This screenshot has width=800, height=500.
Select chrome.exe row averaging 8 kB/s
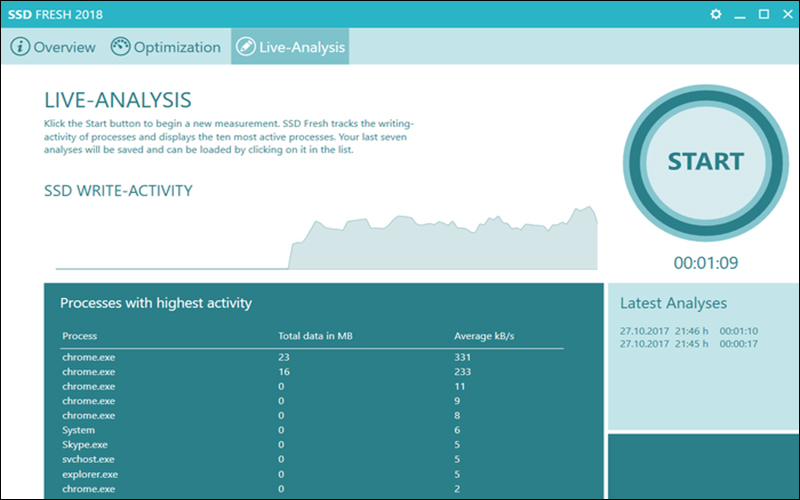(312, 415)
